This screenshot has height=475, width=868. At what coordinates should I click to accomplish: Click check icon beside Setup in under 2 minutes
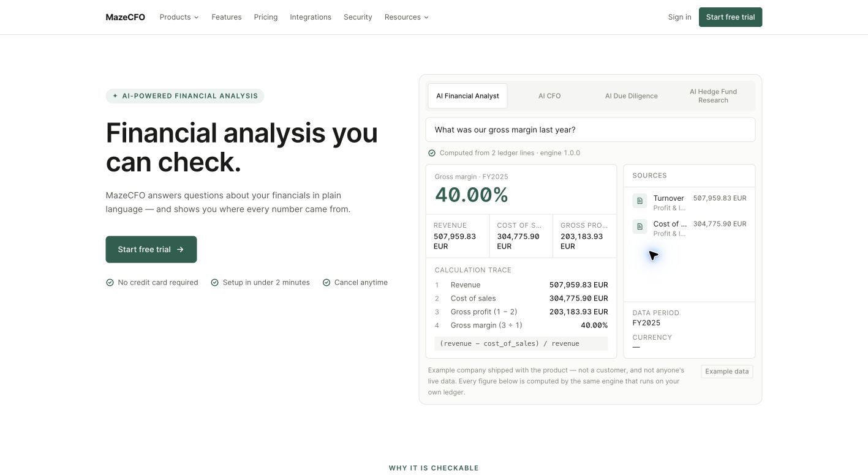(215, 282)
